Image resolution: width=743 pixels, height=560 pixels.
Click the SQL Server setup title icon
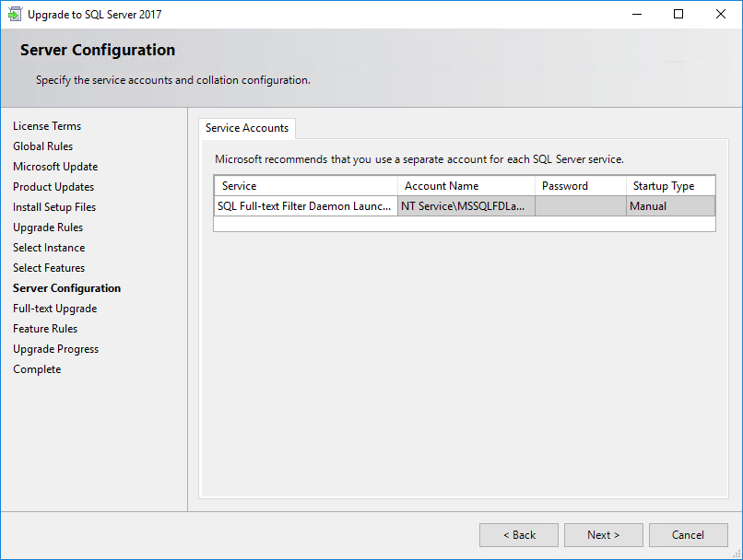tap(14, 14)
